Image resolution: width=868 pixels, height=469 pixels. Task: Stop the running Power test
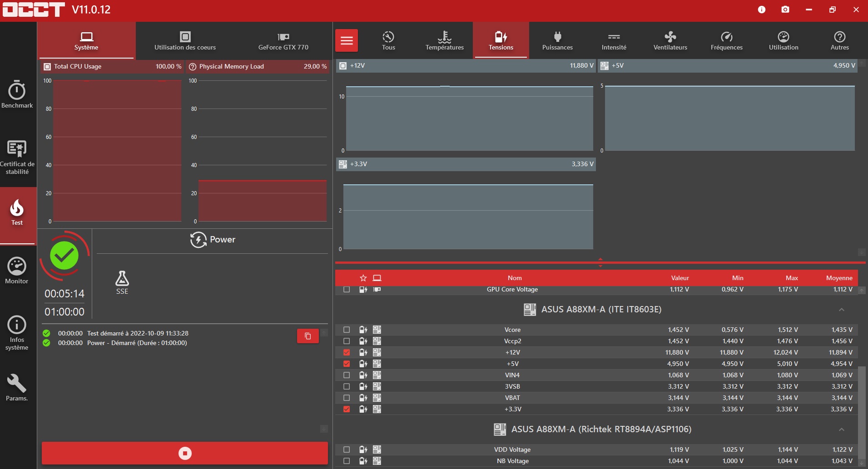[x=185, y=453]
